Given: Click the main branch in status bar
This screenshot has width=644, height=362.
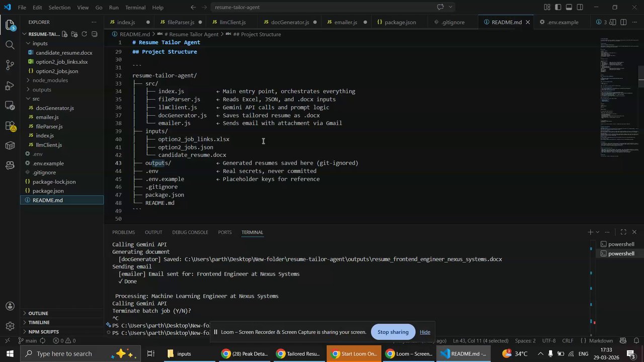Looking at the screenshot, I should click(27, 340).
